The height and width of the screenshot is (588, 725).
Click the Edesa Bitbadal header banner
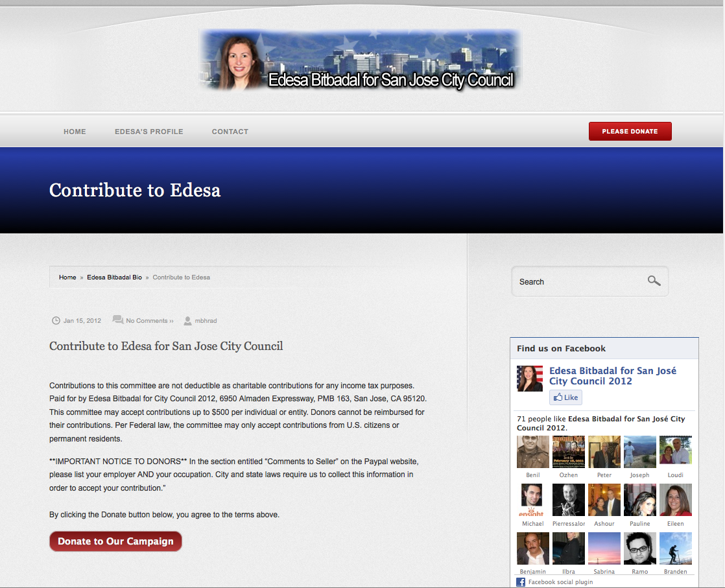coord(360,60)
